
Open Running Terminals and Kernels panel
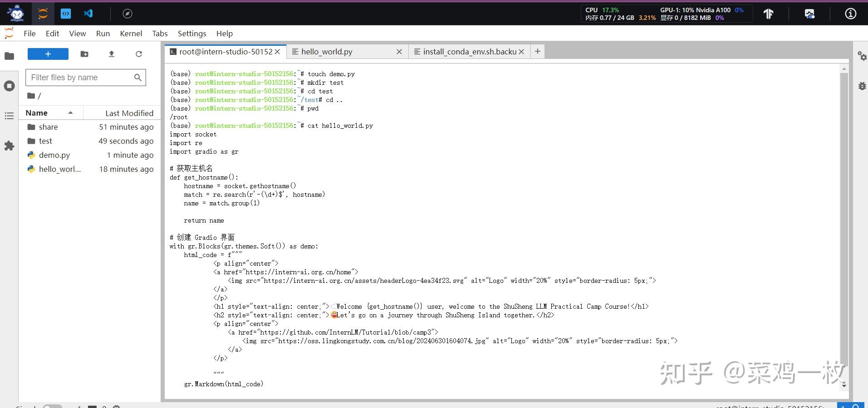coord(9,86)
